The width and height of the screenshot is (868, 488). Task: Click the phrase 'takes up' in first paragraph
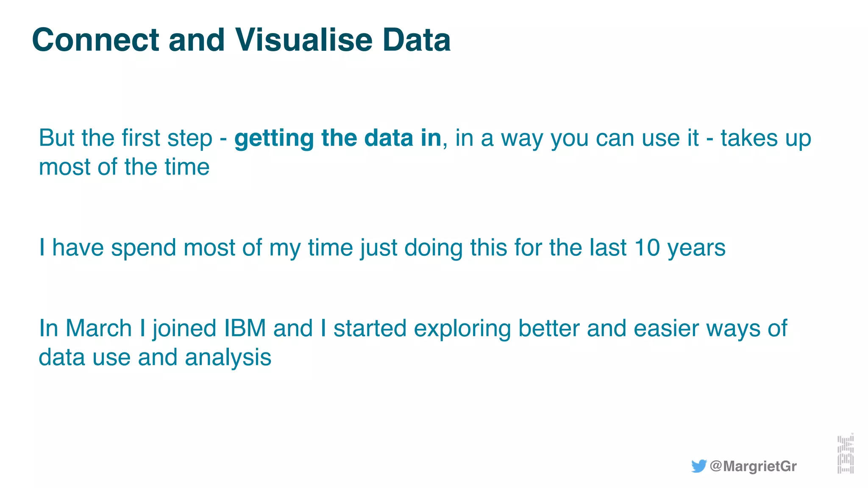(765, 139)
